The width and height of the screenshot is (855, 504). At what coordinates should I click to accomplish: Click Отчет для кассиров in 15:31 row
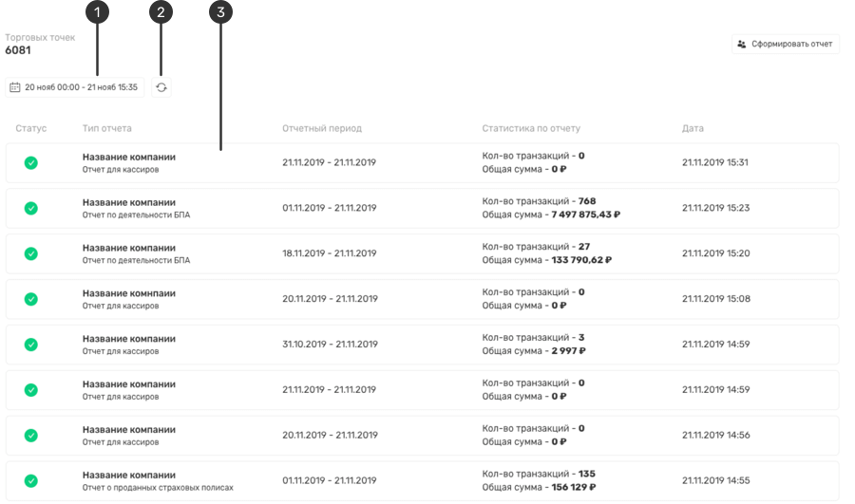point(121,170)
